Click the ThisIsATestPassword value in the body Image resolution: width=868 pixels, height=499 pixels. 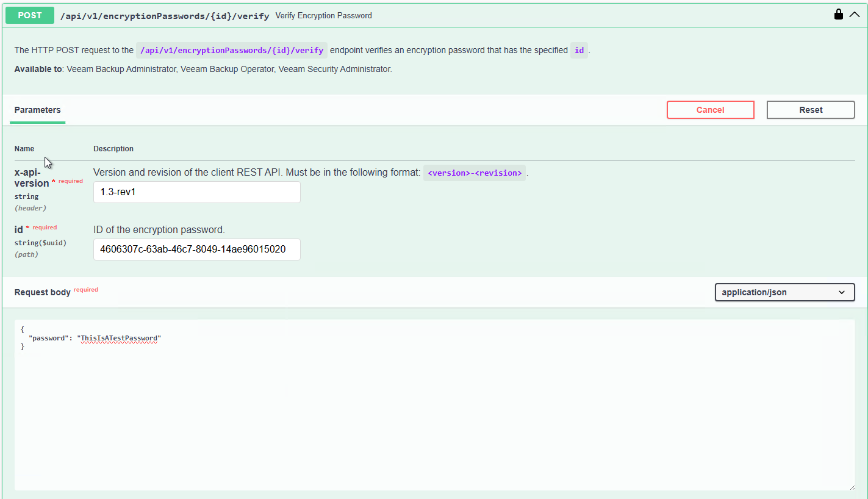[x=120, y=338]
